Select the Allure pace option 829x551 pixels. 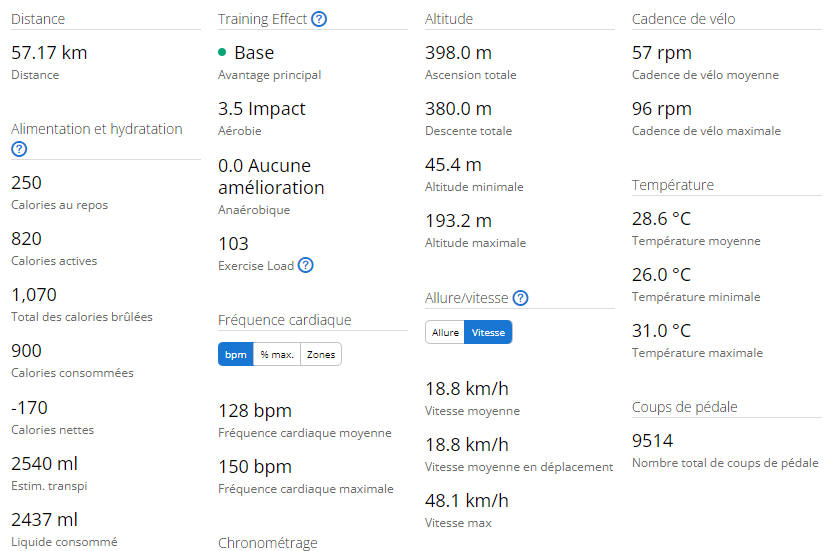click(445, 333)
